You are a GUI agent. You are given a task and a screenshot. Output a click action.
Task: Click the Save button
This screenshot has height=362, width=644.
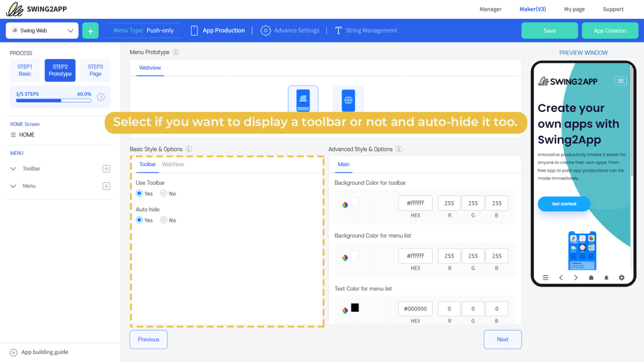coord(550,31)
